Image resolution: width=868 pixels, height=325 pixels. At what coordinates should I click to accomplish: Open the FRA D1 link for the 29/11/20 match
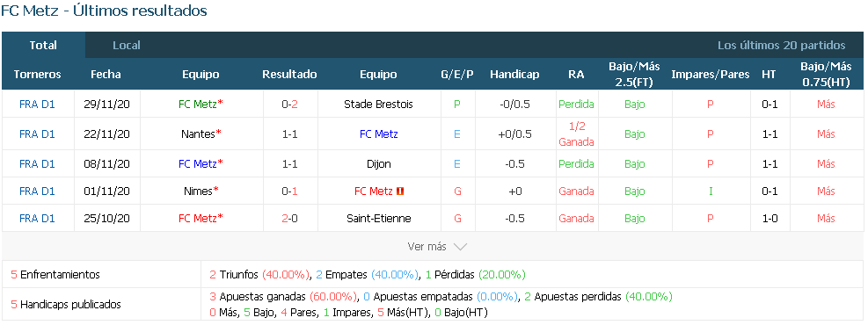coord(37,104)
